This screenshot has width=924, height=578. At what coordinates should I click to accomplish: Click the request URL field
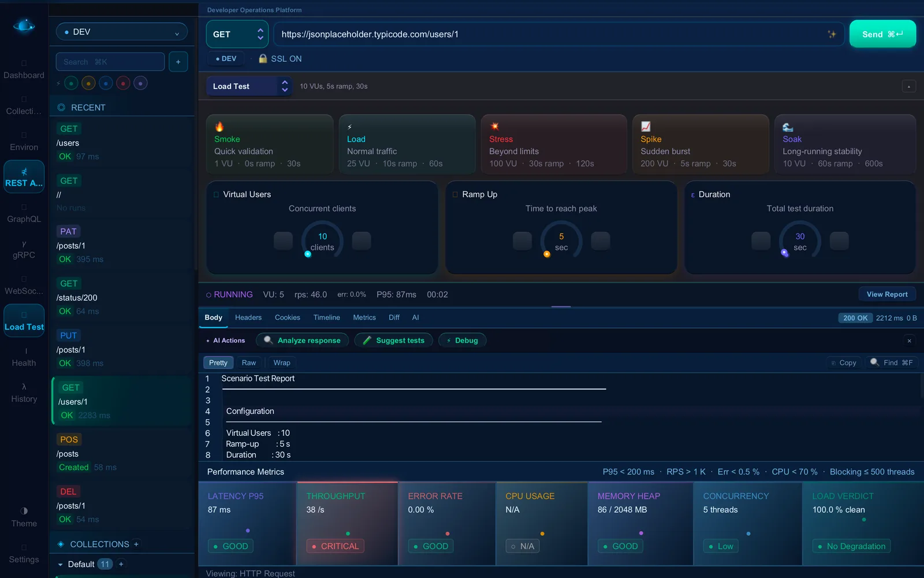tap(558, 34)
